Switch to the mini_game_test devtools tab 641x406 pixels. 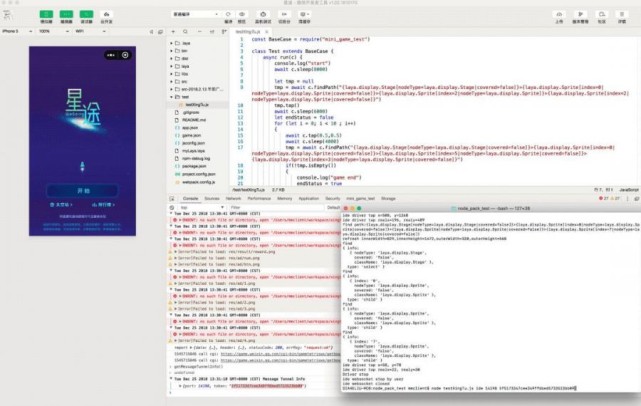[360, 199]
